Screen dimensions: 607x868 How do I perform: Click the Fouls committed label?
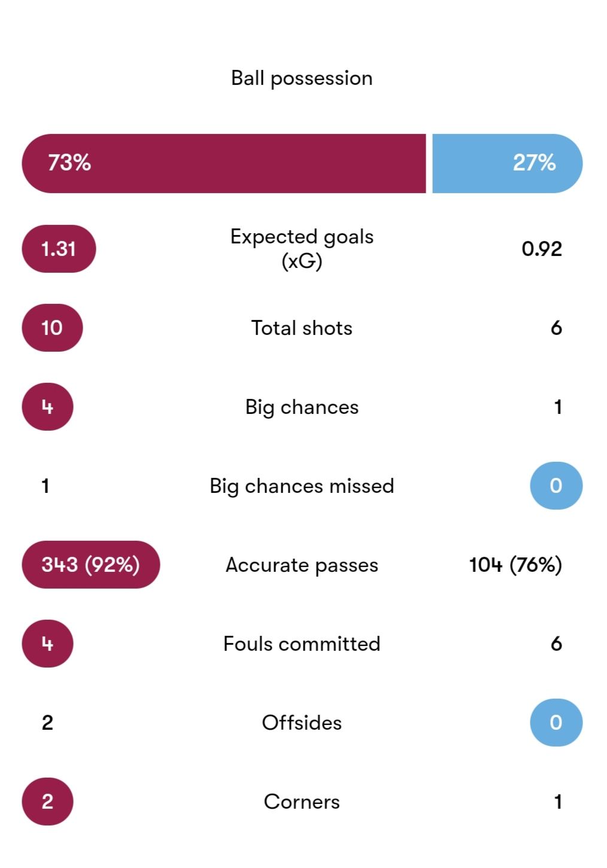[x=302, y=644]
